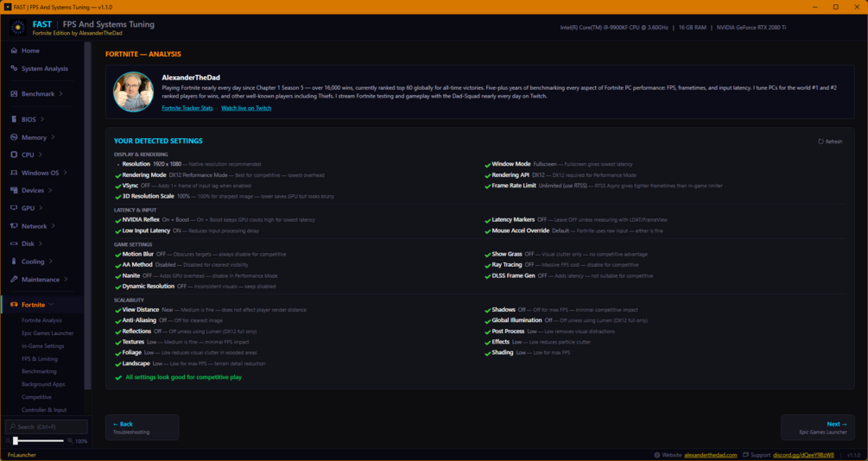Screen dimensions: 868x461
Task: Collapse the Fortnite section chevron
Action: click(52, 305)
